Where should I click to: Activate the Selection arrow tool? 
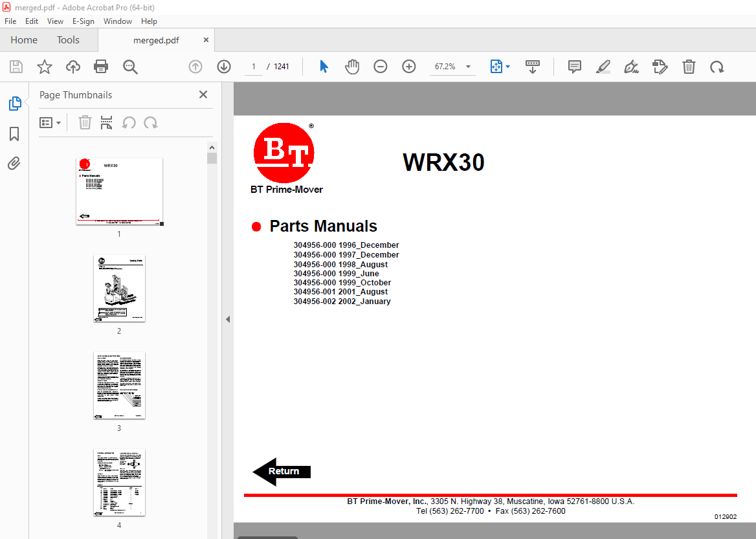point(324,67)
